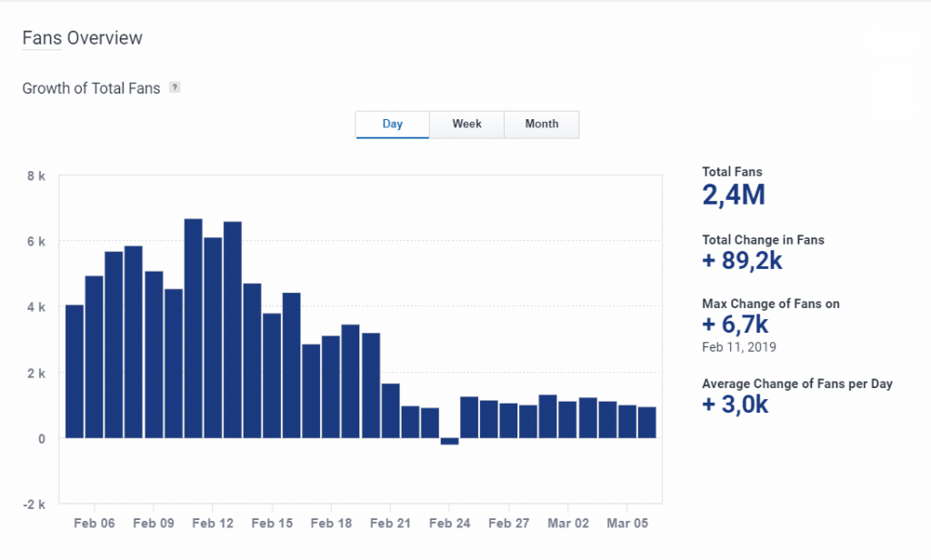Click the Fans Overview heading

pyautogui.click(x=82, y=38)
